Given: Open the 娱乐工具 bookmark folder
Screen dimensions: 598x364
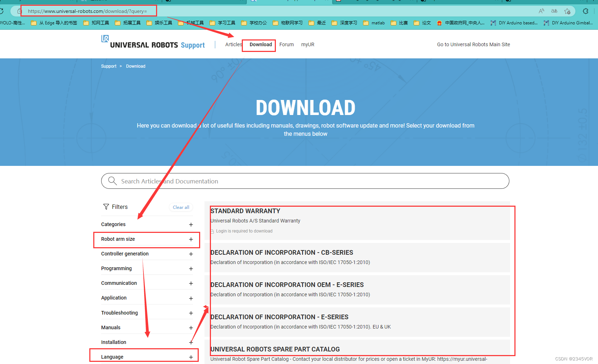Looking at the screenshot, I should 159,23.
